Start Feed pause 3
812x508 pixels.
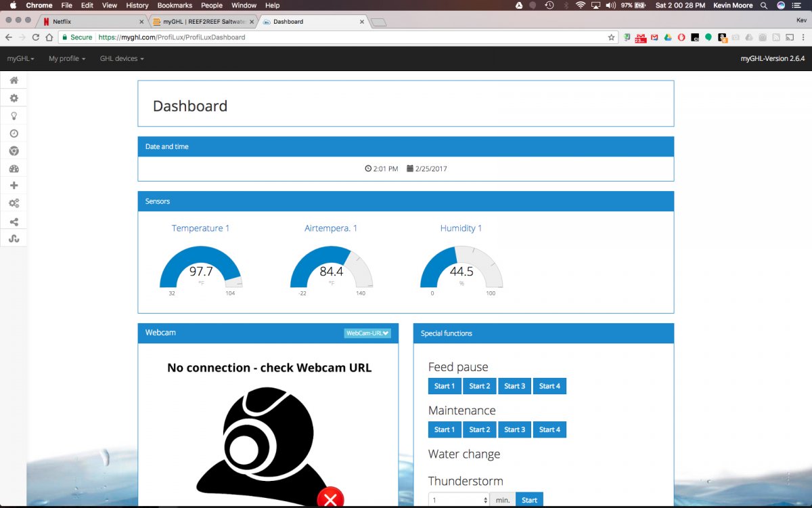[x=514, y=386]
